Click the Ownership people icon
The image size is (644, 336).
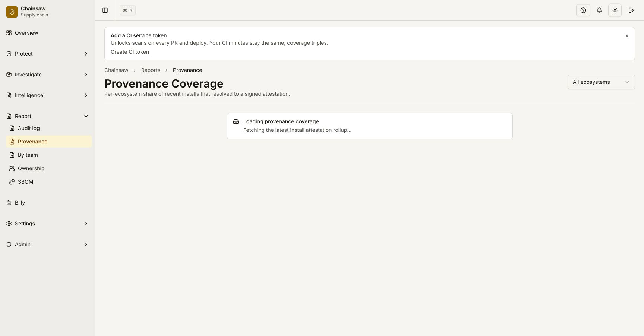click(x=12, y=168)
